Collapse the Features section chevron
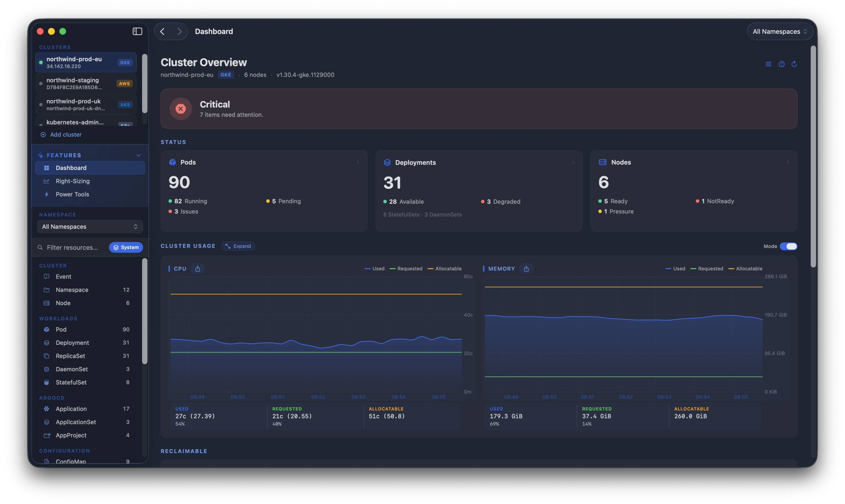845x504 pixels. [x=139, y=155]
